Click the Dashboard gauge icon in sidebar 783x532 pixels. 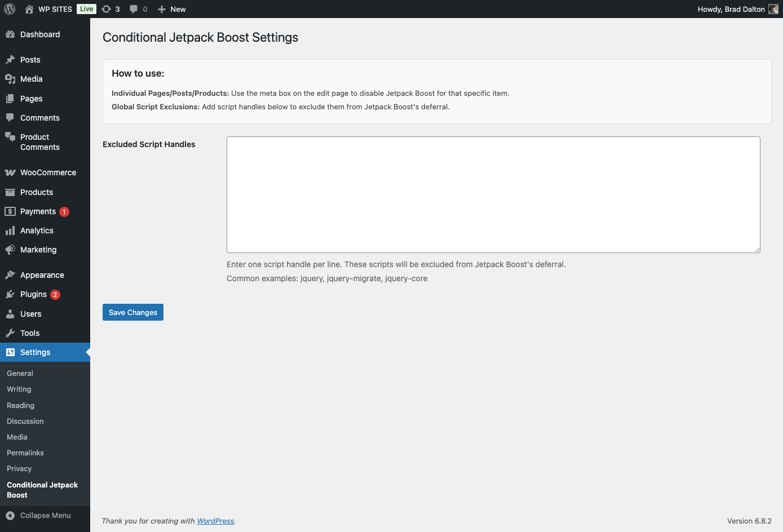pos(10,34)
